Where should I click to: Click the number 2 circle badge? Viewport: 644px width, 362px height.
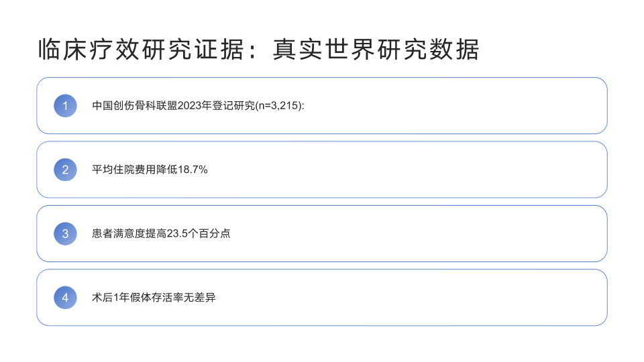click(65, 170)
